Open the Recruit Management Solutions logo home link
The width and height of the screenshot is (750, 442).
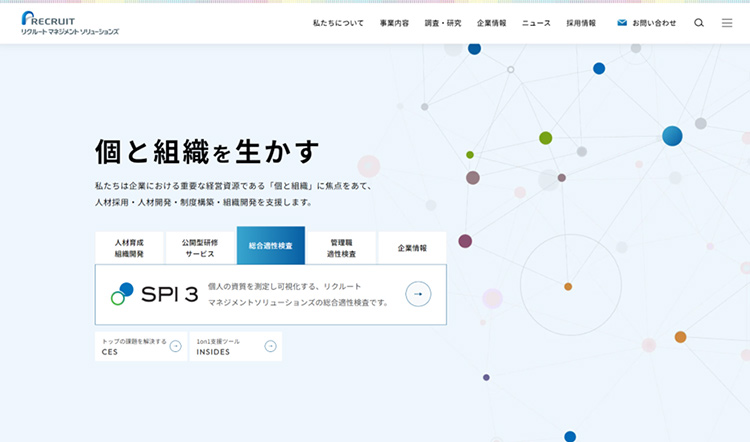70,23
